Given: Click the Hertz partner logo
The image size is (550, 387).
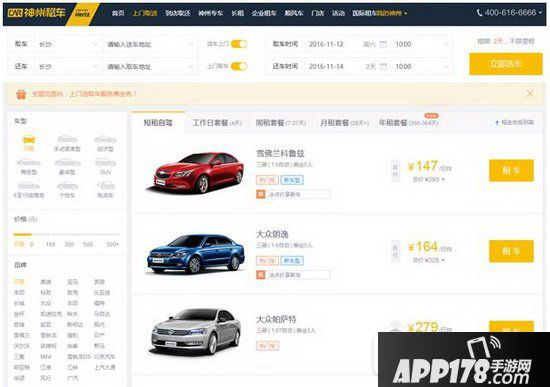Looking at the screenshot, I should tap(83, 14).
